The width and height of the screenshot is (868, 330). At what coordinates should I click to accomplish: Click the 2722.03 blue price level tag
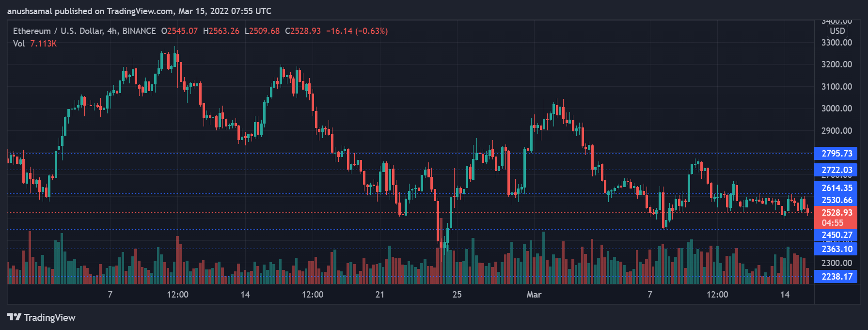pos(836,170)
